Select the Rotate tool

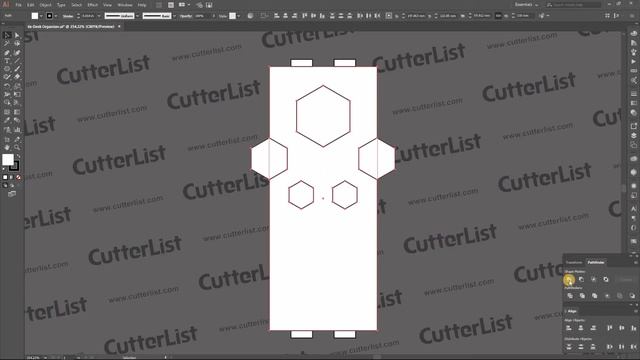click(x=7, y=86)
